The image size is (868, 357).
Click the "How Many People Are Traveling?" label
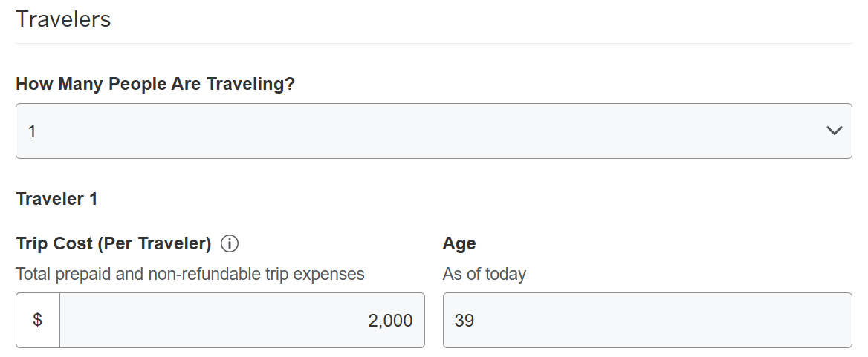155,84
